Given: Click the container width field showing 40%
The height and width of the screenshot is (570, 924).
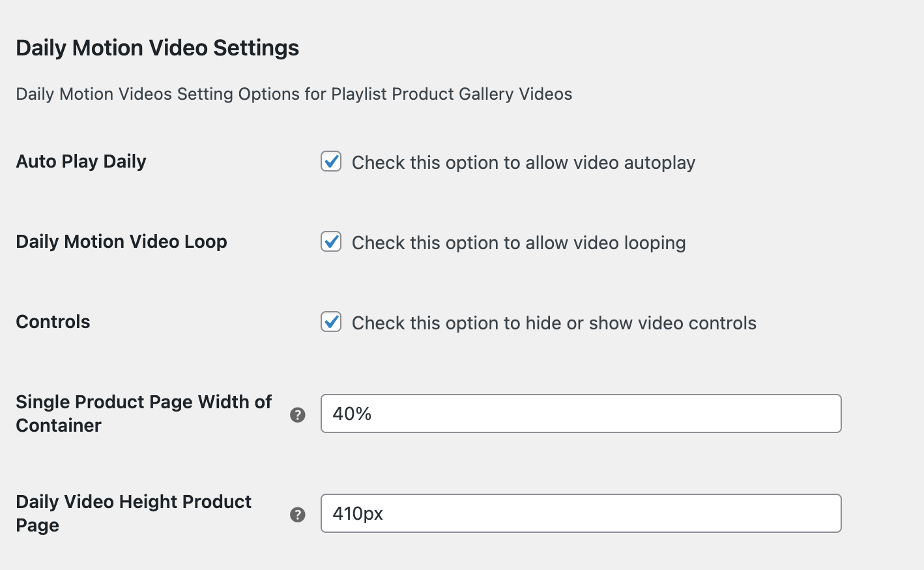Looking at the screenshot, I should (x=580, y=413).
